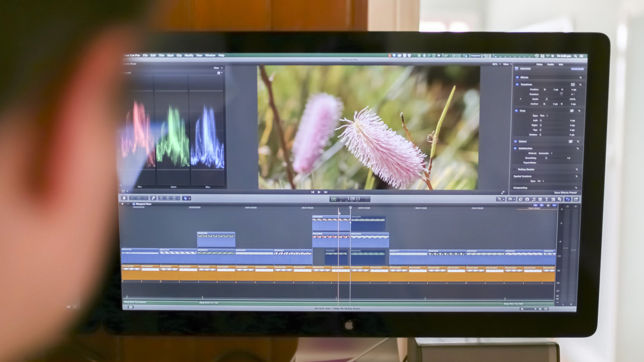Switch to the Audio inspector tab

pos(550,64)
